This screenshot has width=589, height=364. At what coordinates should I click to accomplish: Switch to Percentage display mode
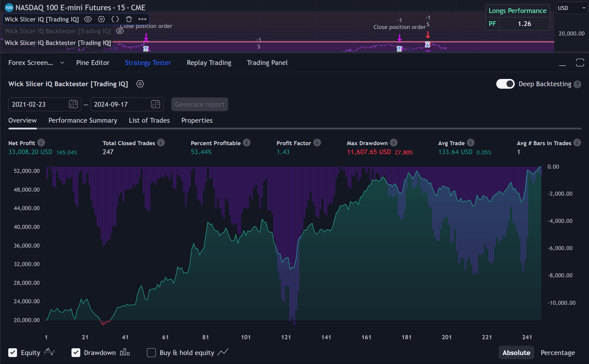pyautogui.click(x=558, y=353)
